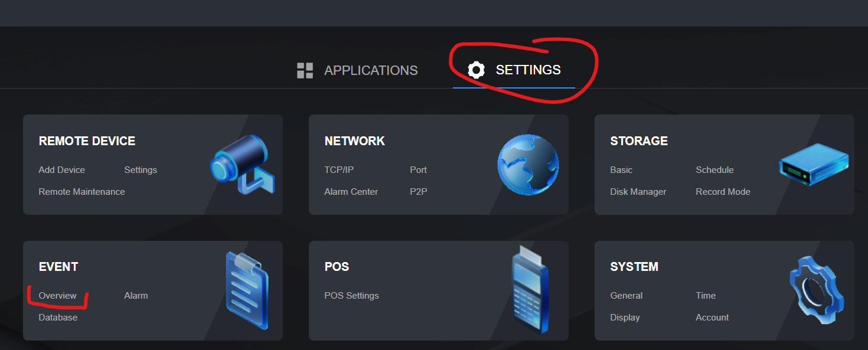Go to TCP/IP network settings

tap(339, 170)
